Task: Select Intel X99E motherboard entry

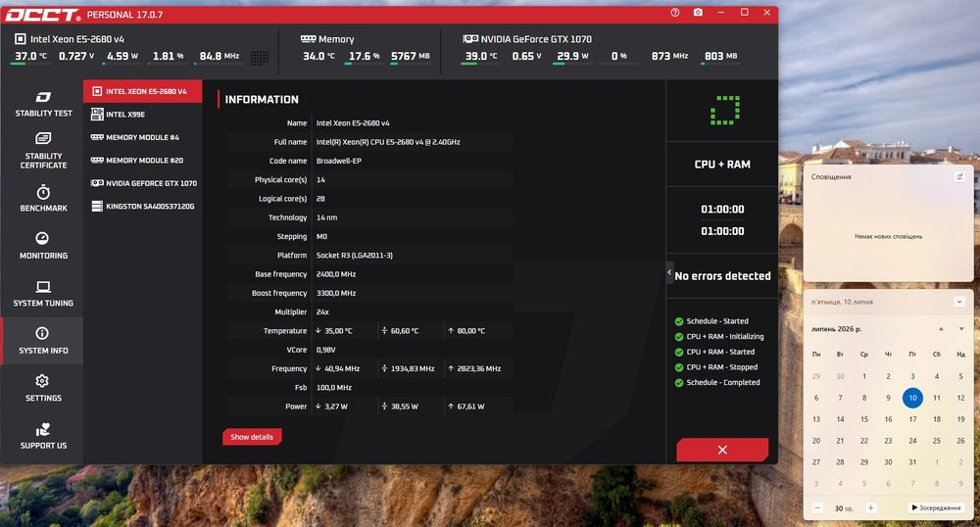Action: point(142,115)
